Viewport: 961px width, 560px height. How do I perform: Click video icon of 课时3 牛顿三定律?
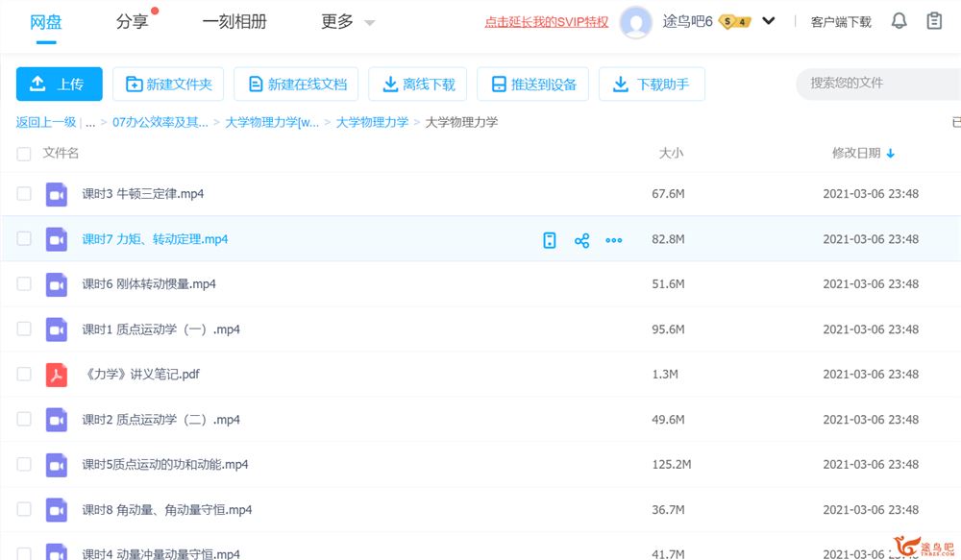[x=57, y=194]
